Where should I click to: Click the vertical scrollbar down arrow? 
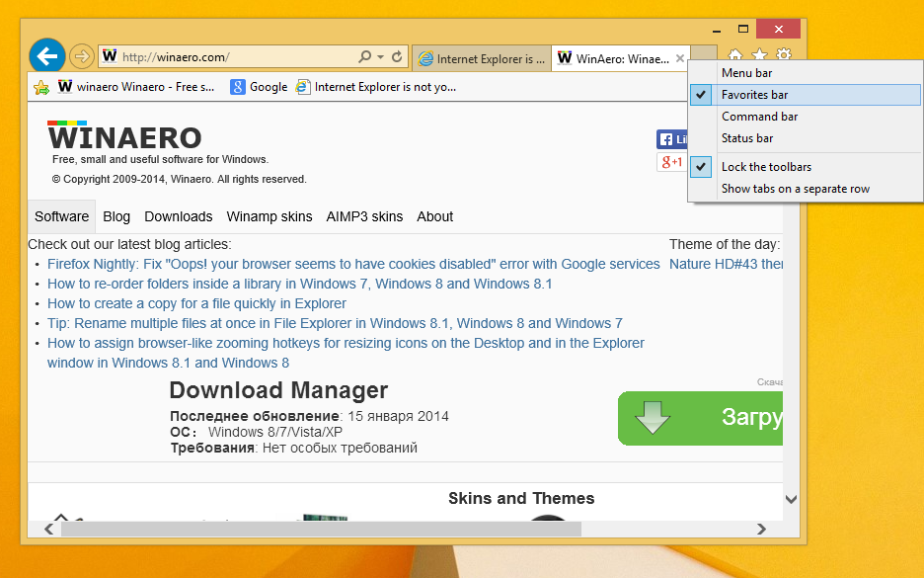[791, 500]
